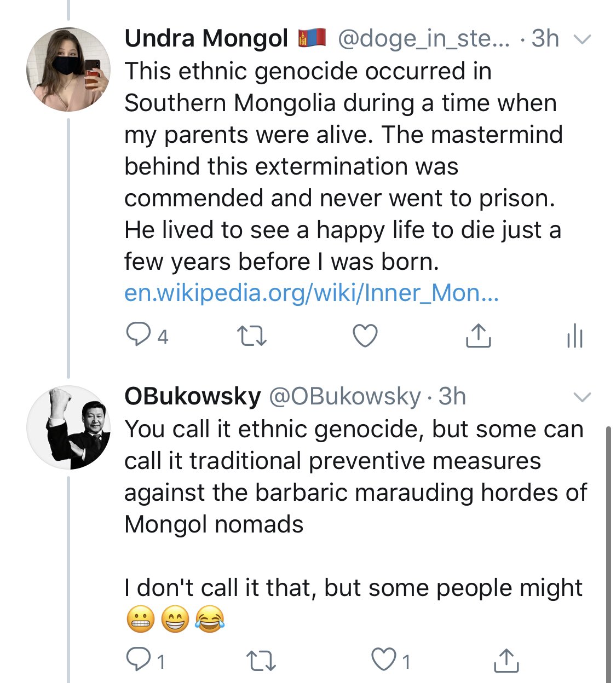Share Undra Mongol's tweet
616x683 pixels.
479,336
